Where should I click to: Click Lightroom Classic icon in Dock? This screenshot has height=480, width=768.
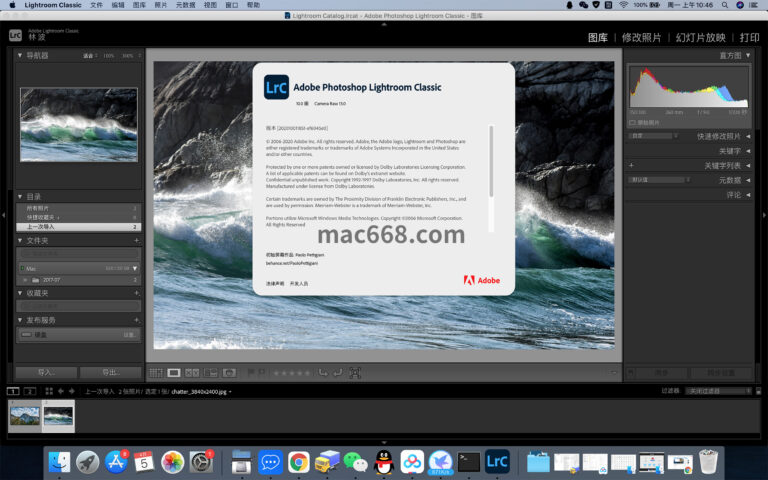point(497,461)
